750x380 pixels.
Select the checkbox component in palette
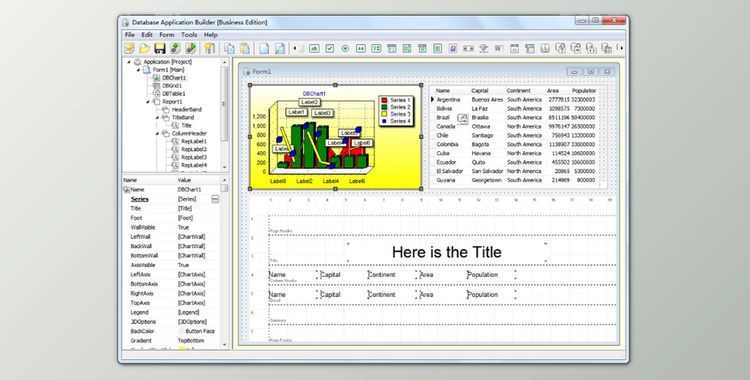(x=330, y=48)
